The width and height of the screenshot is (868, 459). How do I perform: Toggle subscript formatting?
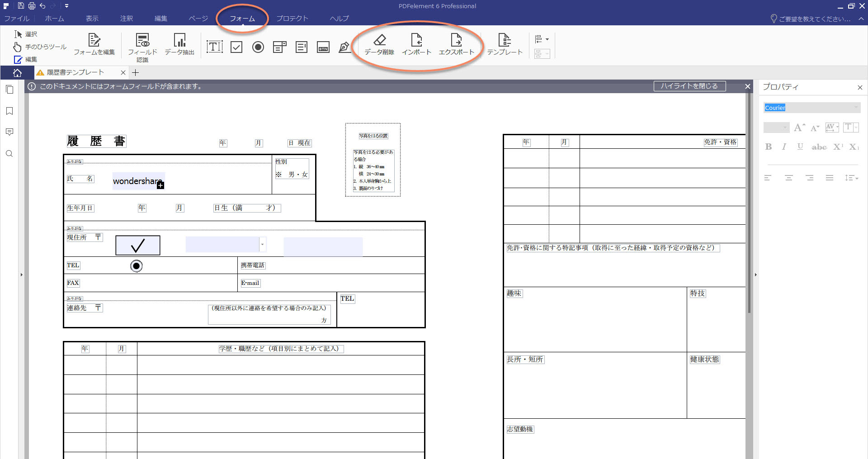[x=854, y=147]
